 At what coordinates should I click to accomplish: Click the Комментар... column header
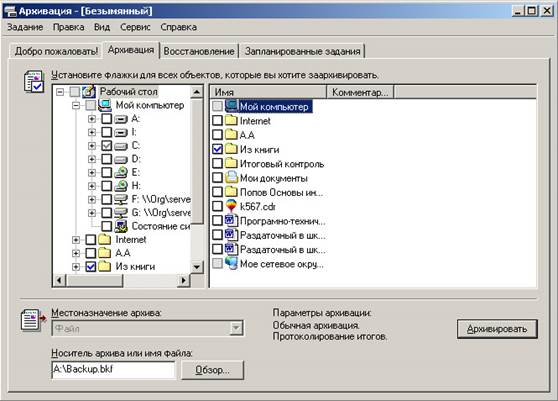(x=360, y=92)
